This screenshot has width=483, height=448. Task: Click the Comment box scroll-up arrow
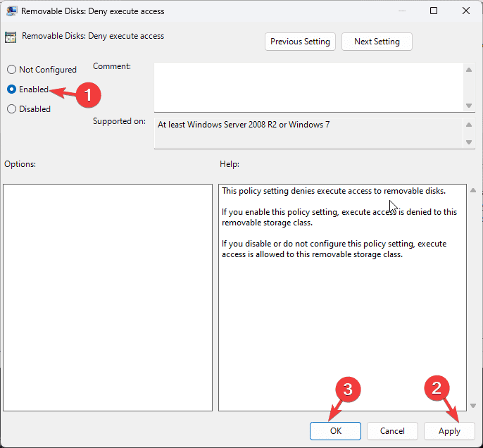coord(469,70)
